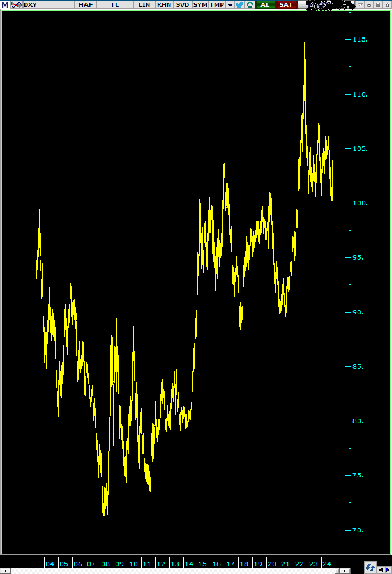392x574 pixels.
Task: Expand the triangle menu near window controls
Action: coord(361,4)
